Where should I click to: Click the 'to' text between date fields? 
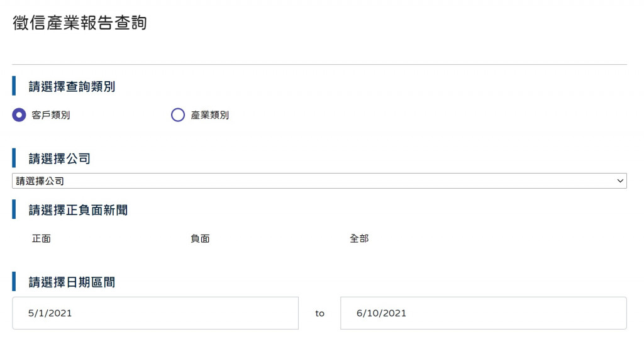(x=319, y=313)
